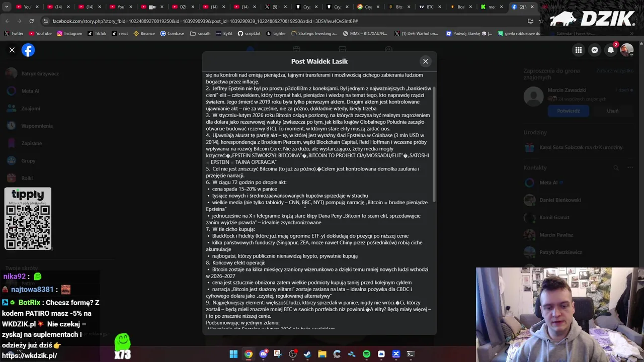Open the Strategic Investing bookmark
The width and height of the screenshot is (644, 362).
click(x=314, y=34)
